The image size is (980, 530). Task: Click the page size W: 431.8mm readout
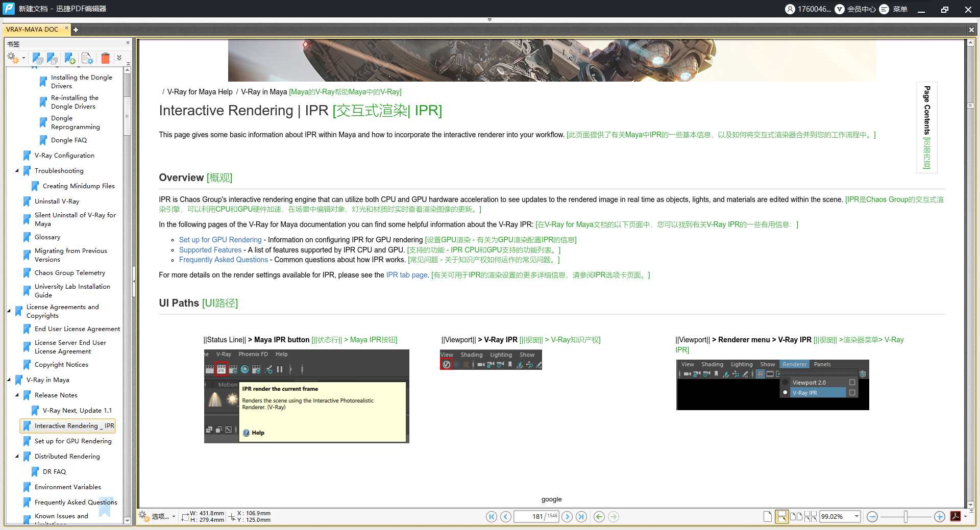(x=207, y=513)
